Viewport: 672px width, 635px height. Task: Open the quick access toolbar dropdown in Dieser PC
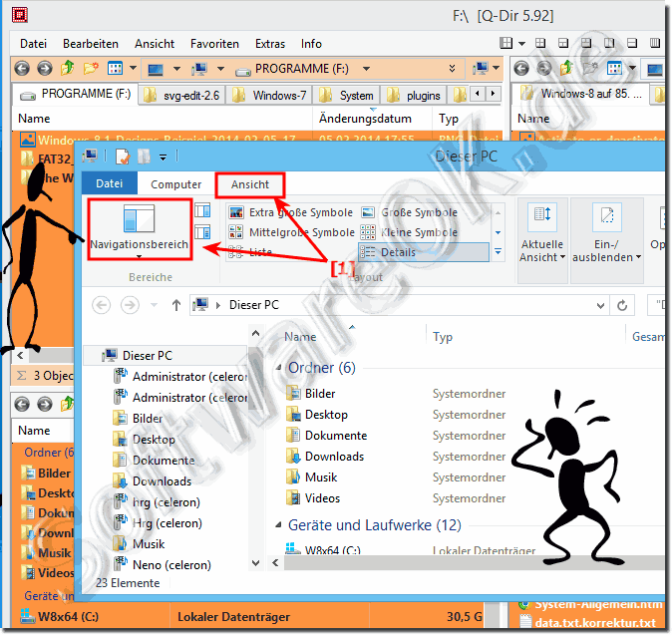point(163,158)
